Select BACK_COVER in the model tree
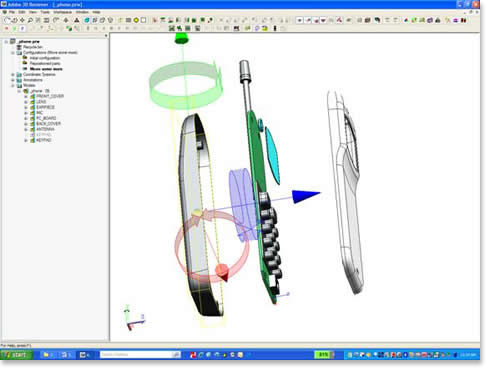 click(x=48, y=124)
